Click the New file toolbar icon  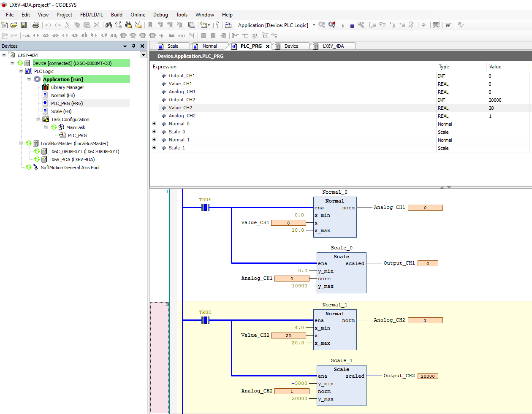tap(5, 25)
